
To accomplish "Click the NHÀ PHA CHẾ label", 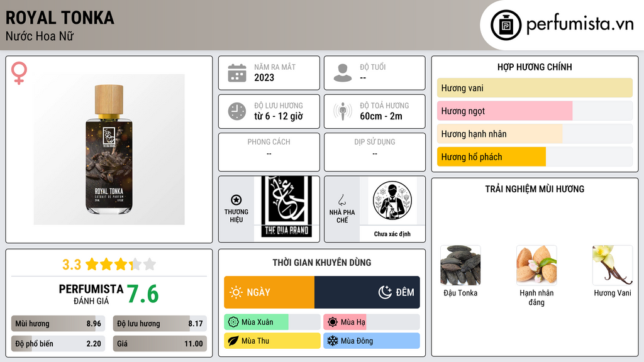I will 341,216.
